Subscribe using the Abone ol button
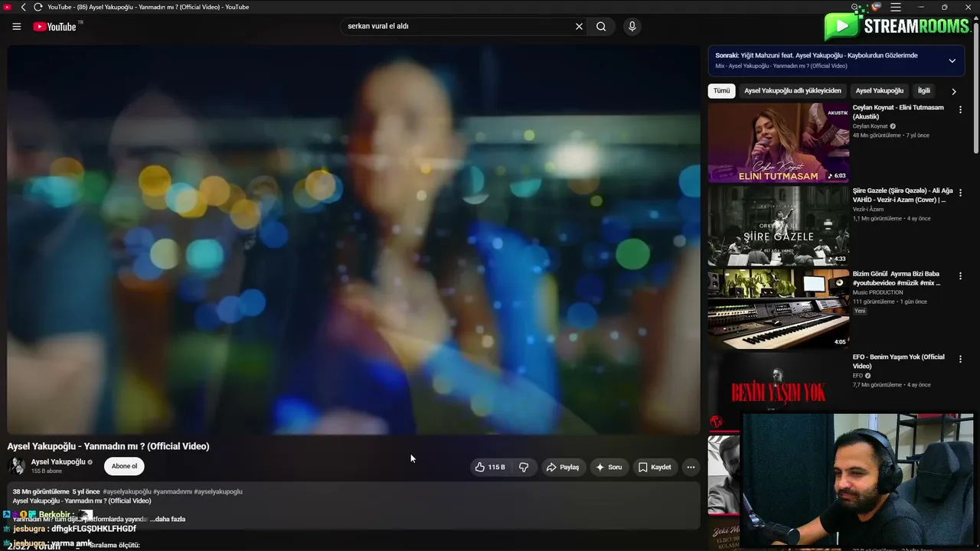 (x=124, y=466)
